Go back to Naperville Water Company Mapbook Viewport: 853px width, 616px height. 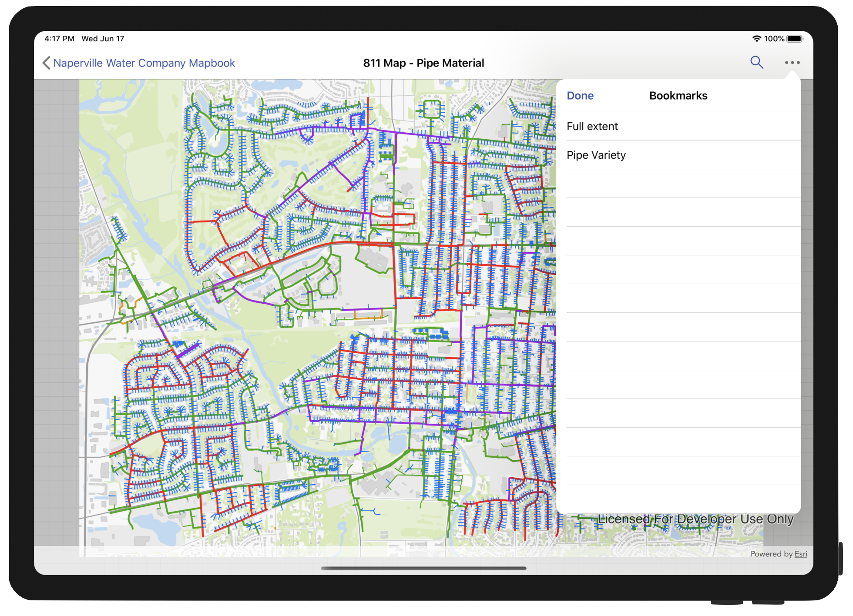click(x=144, y=63)
